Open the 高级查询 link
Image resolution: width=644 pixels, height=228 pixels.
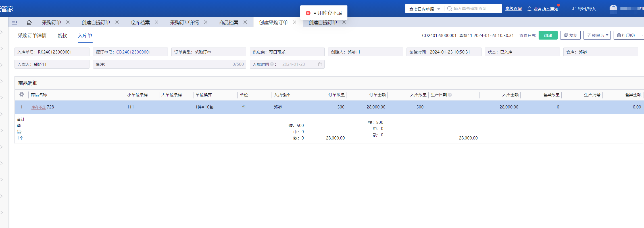tap(513, 9)
